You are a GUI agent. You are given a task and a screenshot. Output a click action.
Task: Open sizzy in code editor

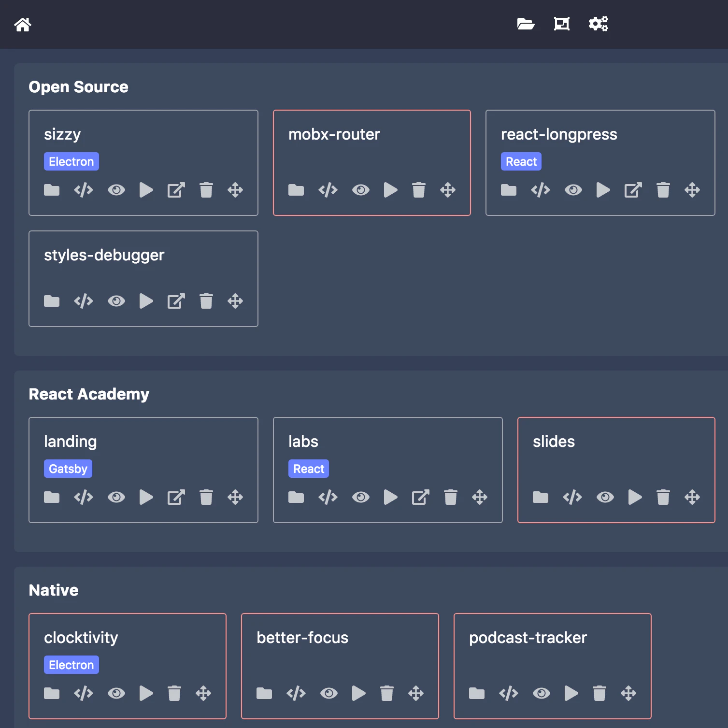(x=84, y=190)
